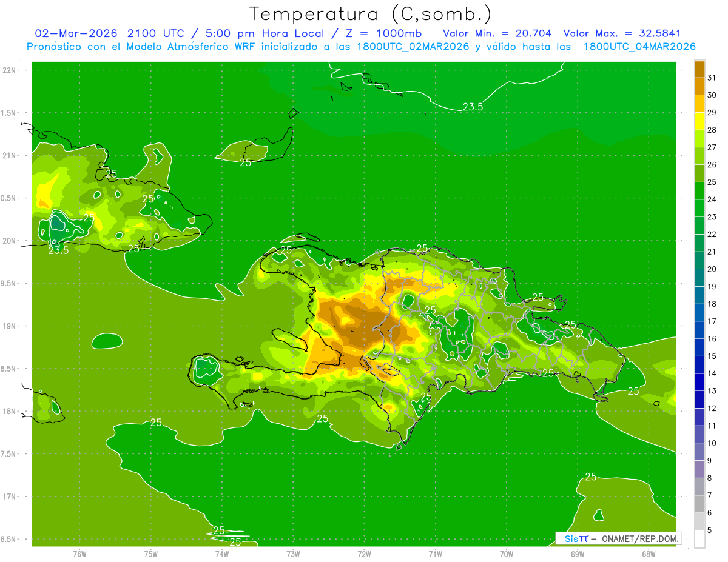Viewport: 728px width, 562px height.
Task: Click the SisTT - ONAMET/REP.DOM. logo box
Action: point(618,538)
